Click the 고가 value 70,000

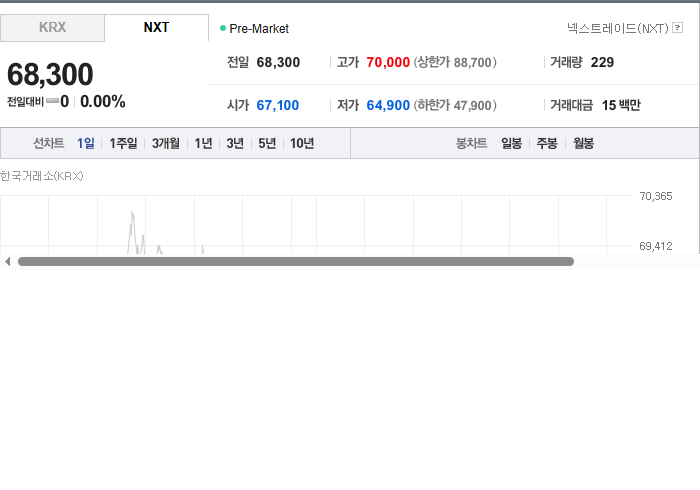click(x=388, y=62)
